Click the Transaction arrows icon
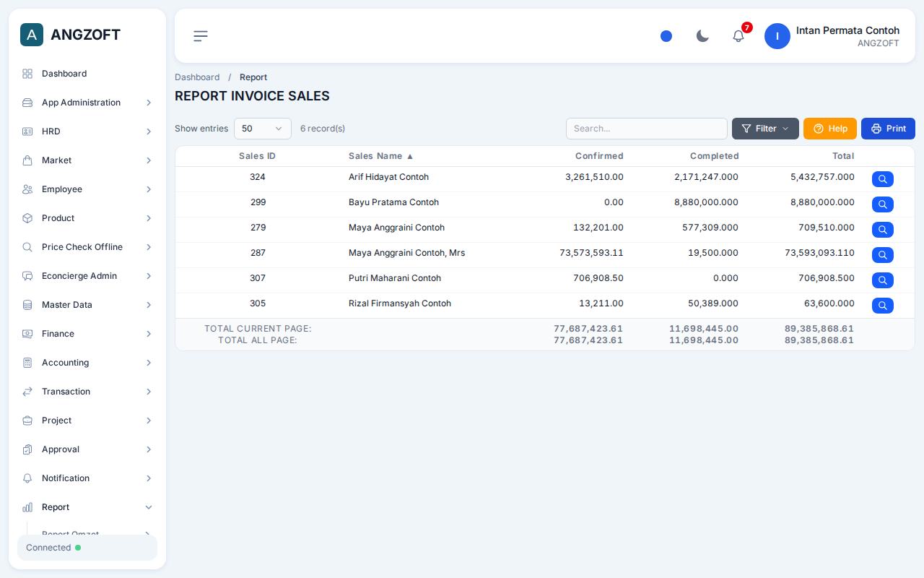 point(27,392)
